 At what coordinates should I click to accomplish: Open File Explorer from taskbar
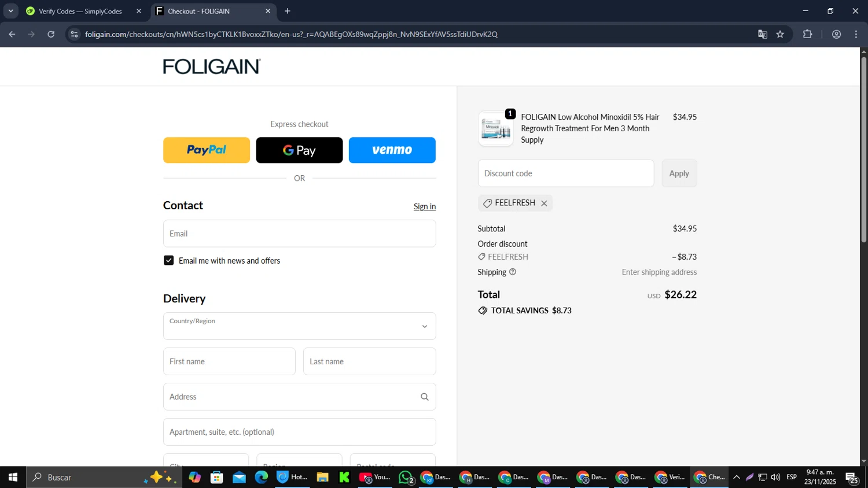[x=323, y=477]
